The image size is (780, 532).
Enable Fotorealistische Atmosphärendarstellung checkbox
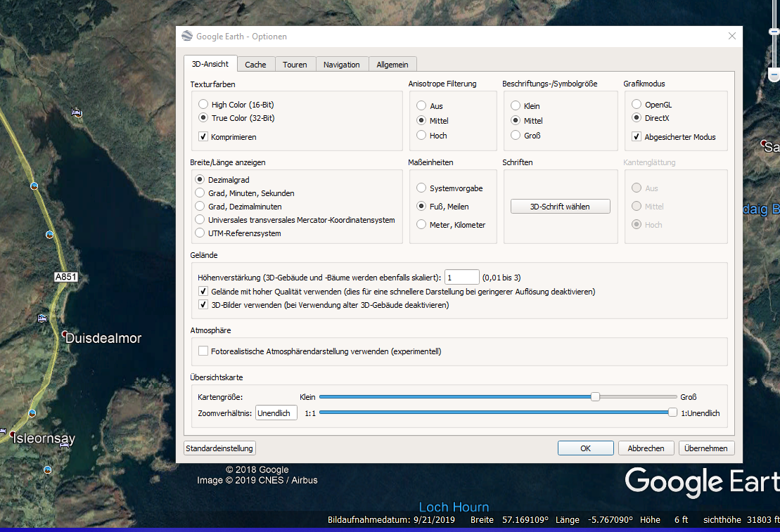pyautogui.click(x=203, y=351)
